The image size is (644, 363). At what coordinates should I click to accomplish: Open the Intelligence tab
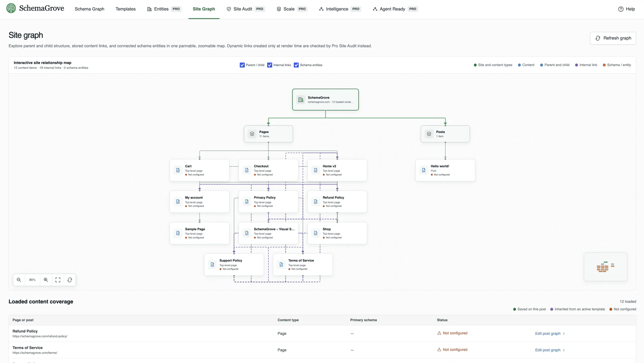point(340,9)
